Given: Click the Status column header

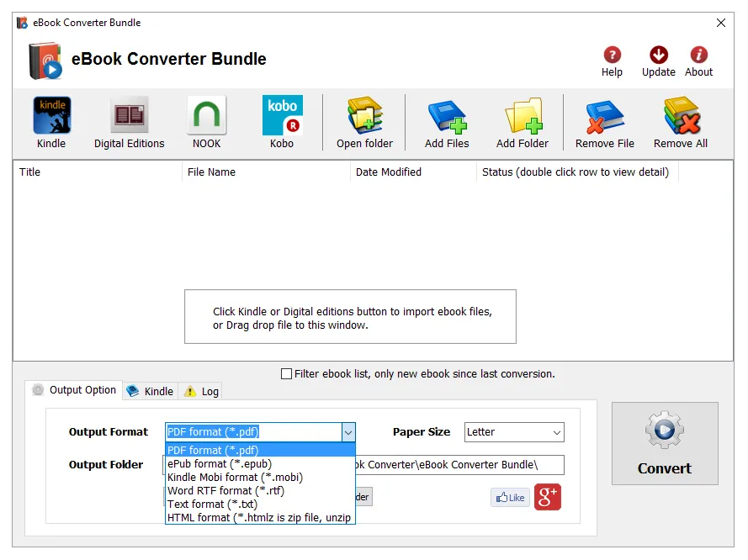Looking at the screenshot, I should click(x=577, y=172).
